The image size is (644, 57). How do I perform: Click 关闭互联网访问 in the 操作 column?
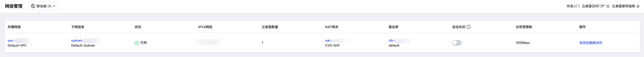pos(590,43)
